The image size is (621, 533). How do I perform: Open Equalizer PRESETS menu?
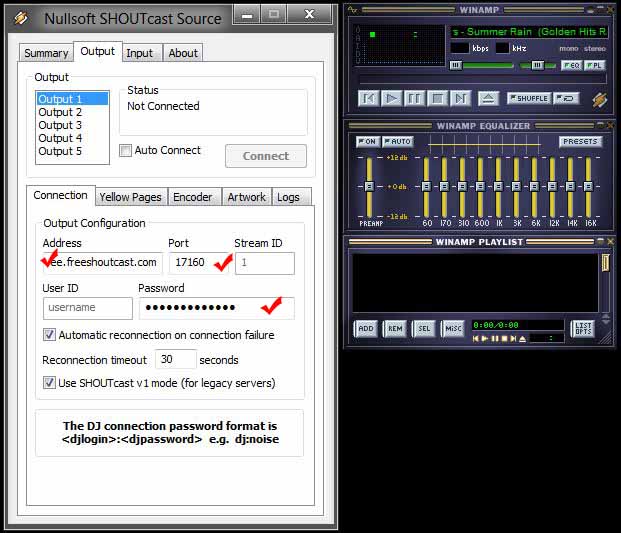580,141
